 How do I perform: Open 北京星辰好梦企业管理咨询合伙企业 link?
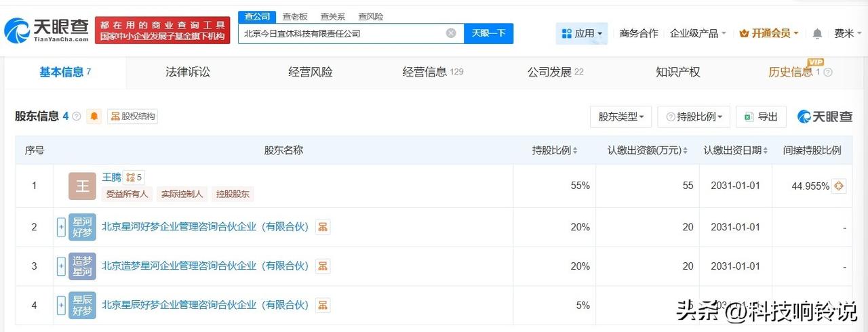coord(205,306)
